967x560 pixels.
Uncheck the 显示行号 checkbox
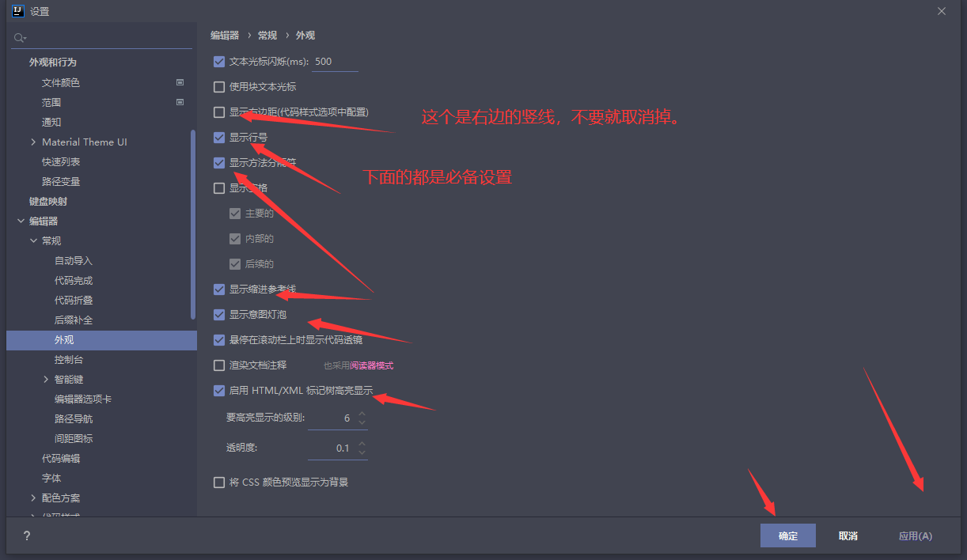(219, 138)
